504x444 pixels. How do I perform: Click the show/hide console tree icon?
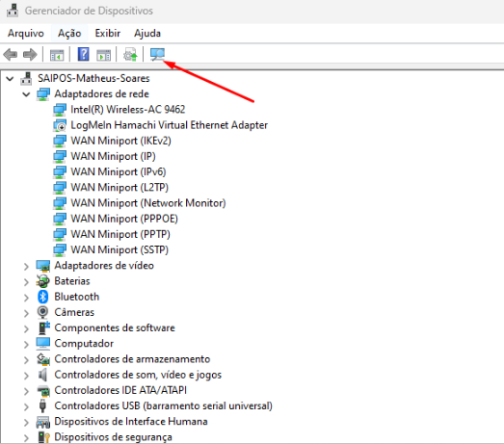tap(57, 55)
